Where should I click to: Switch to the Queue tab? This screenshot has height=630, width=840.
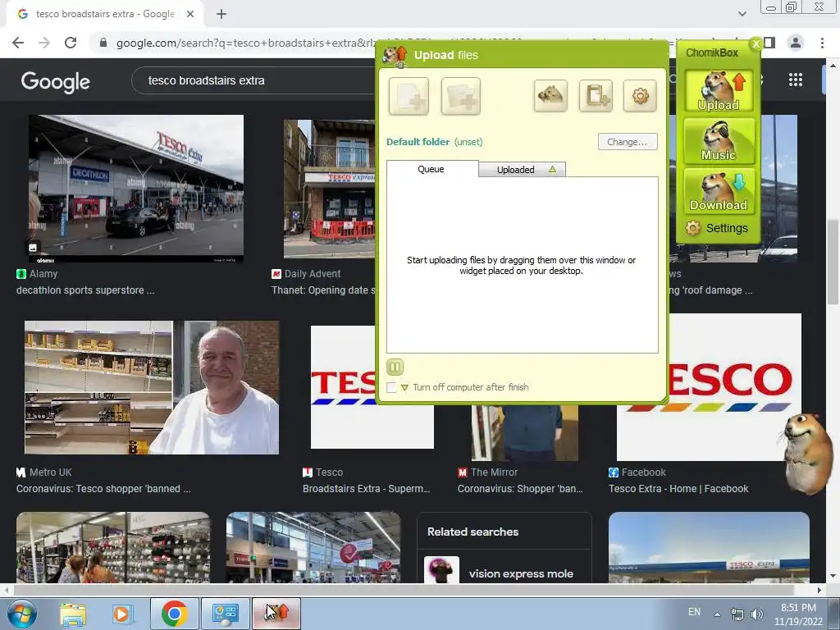pyautogui.click(x=431, y=169)
